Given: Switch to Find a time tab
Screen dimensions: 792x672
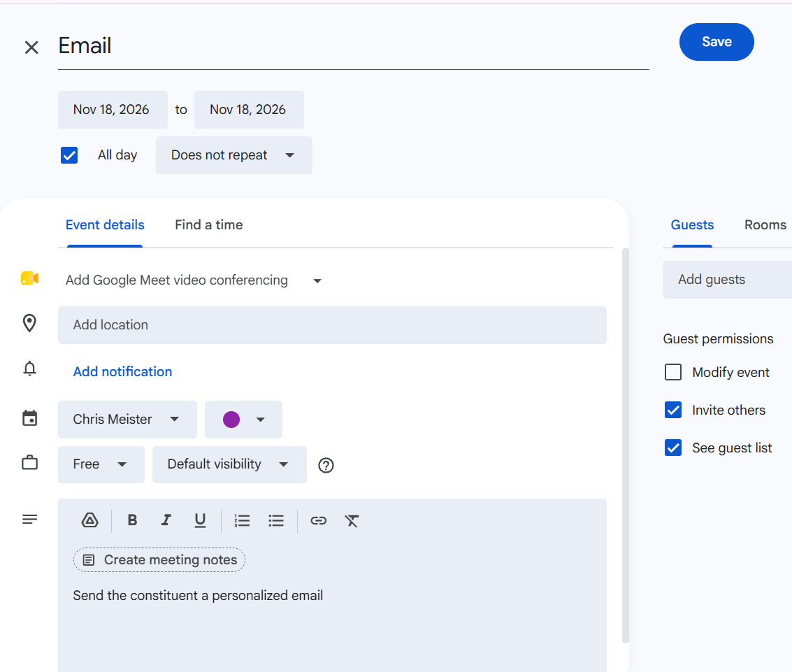Looking at the screenshot, I should pyautogui.click(x=208, y=225).
